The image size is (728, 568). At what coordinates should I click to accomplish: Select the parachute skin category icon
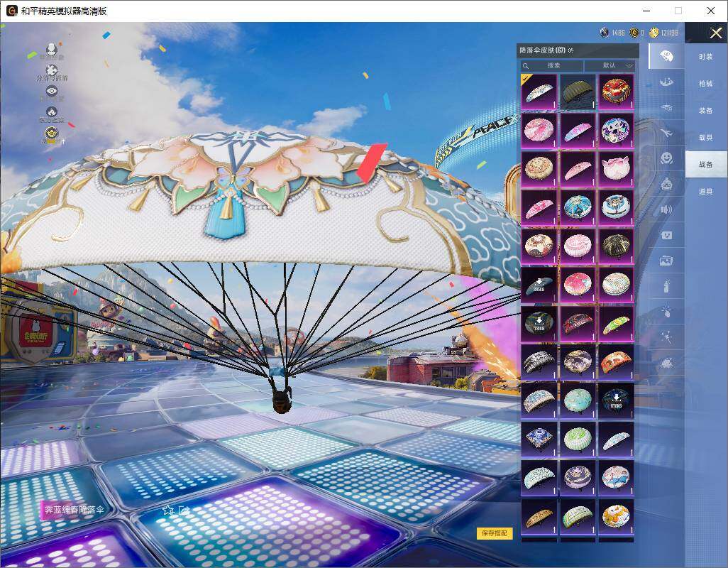[x=666, y=56]
